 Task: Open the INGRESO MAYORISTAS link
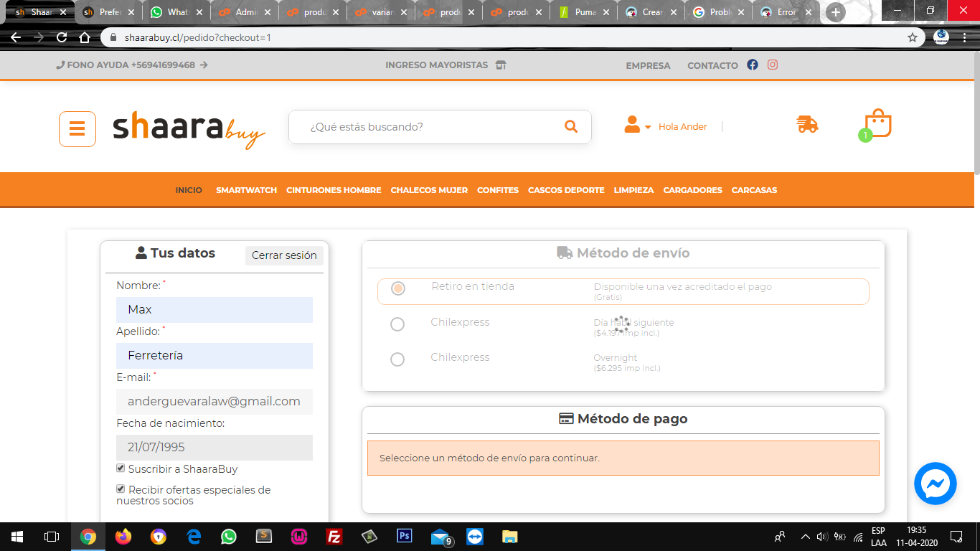pyautogui.click(x=436, y=65)
